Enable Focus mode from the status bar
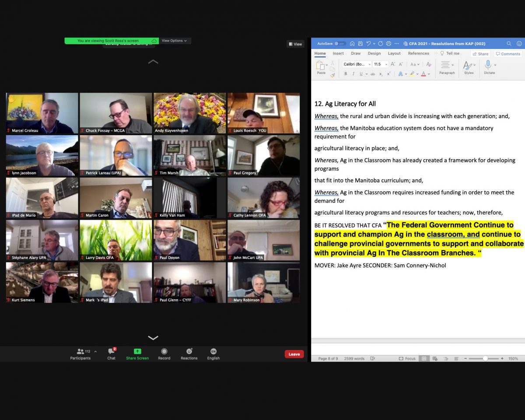This screenshot has height=420, width=525. pos(407,358)
